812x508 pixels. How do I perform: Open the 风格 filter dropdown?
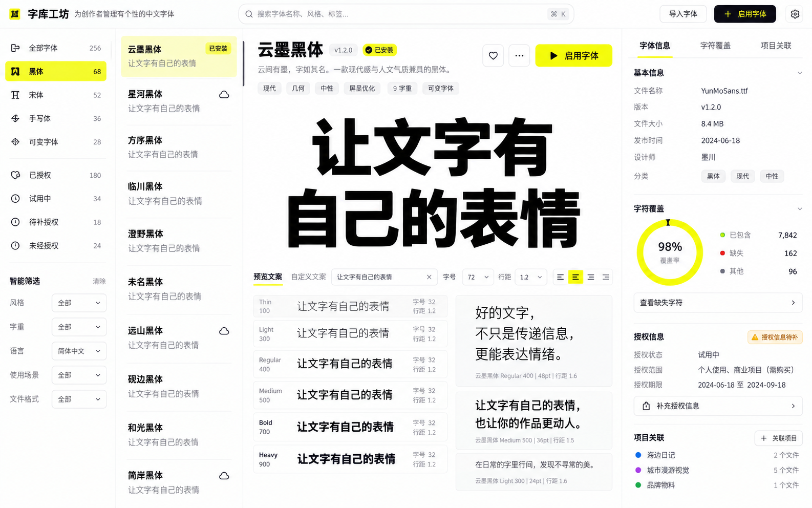(x=79, y=303)
